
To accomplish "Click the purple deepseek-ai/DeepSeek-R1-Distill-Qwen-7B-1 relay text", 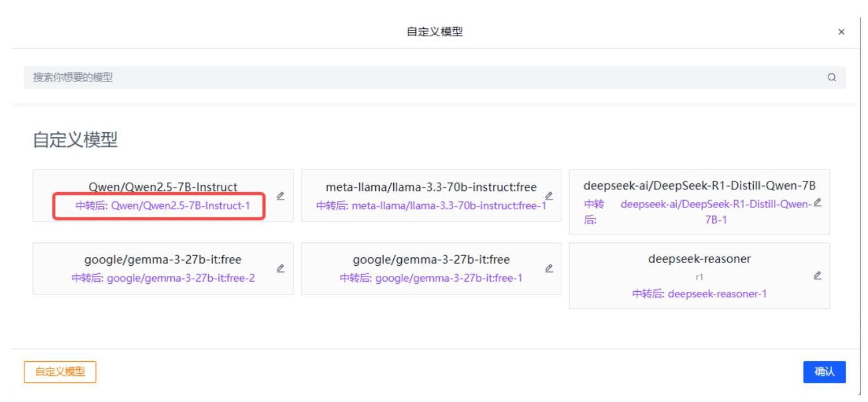I will coord(716,212).
